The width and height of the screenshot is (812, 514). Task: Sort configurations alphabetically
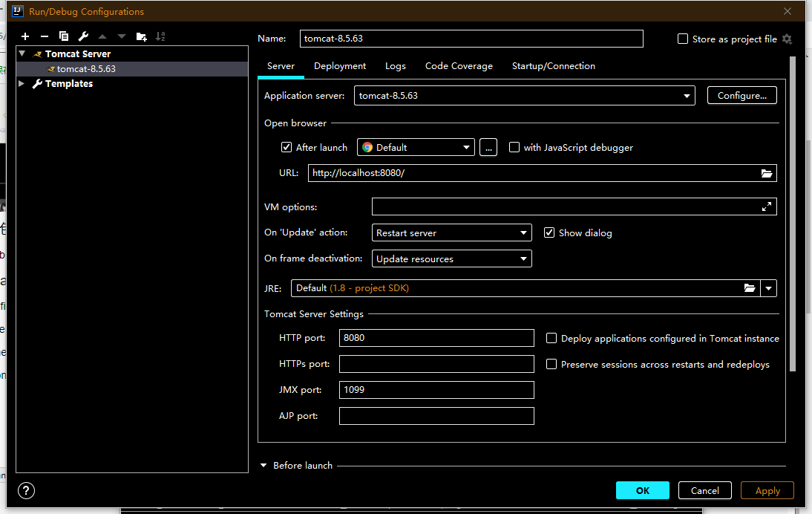coord(160,36)
